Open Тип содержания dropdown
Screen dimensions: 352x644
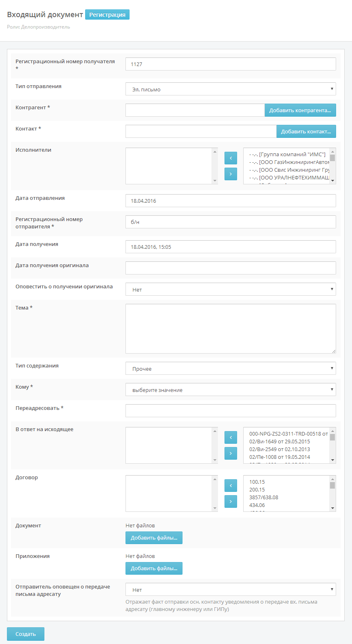(231, 368)
